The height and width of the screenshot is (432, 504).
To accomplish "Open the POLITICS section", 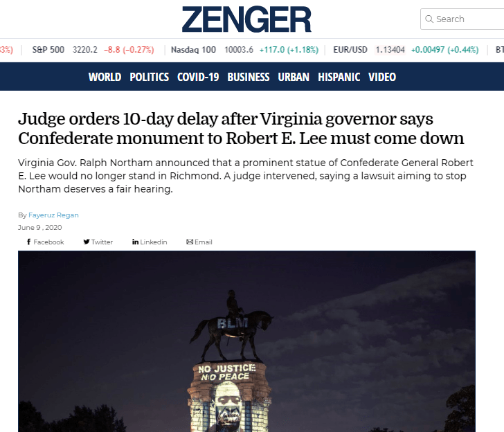I will click(149, 77).
